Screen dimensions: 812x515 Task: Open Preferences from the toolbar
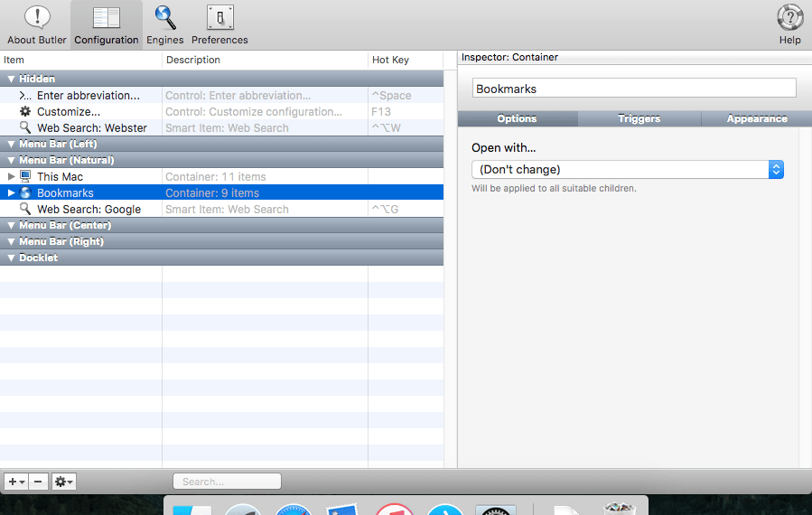tap(219, 18)
